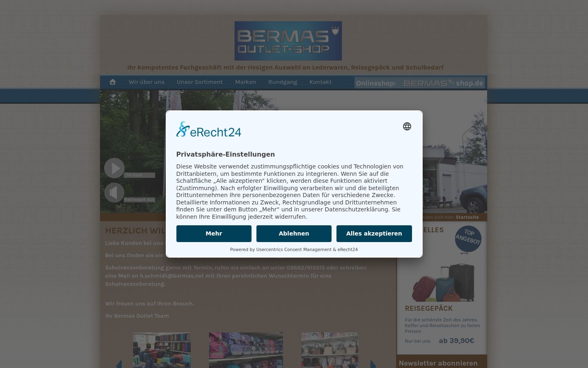Click the eRecht24 logo in dialog
The width and height of the screenshot is (588, 368).
point(209,129)
